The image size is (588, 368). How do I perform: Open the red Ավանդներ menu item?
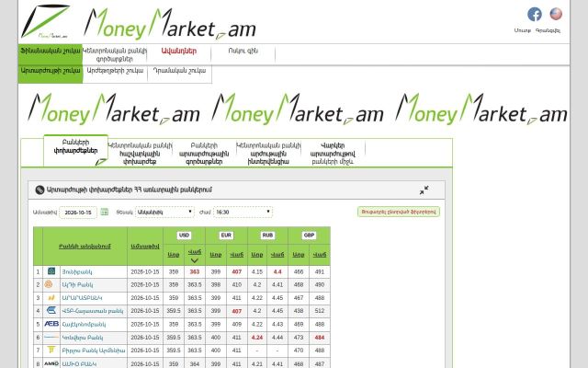pyautogui.click(x=179, y=52)
